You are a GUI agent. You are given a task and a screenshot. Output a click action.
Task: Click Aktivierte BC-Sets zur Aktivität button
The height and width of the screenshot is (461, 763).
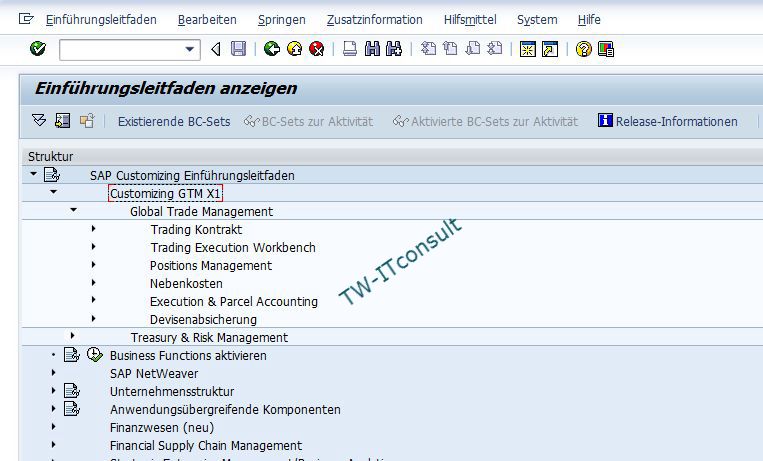pyautogui.click(x=485, y=121)
